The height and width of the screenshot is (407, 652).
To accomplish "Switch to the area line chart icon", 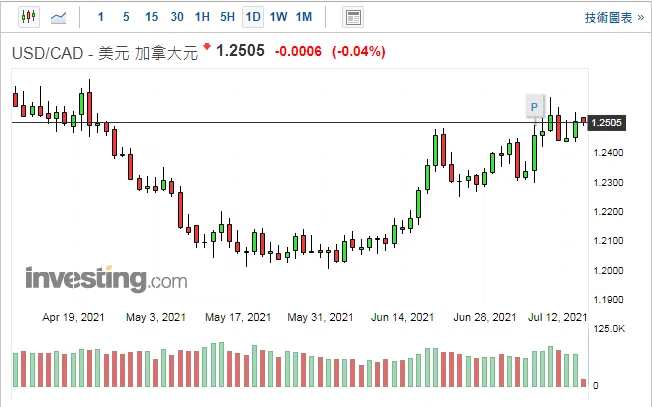I will (x=58, y=17).
